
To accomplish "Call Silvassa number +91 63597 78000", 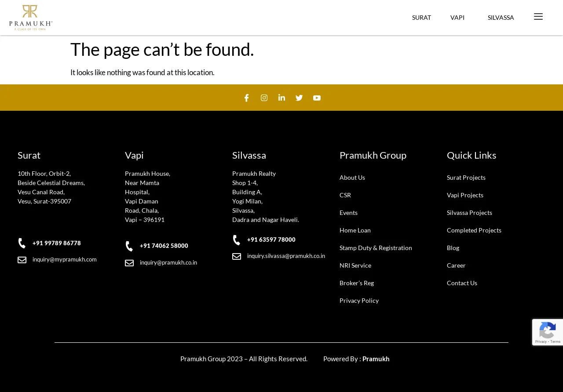I will click(271, 240).
